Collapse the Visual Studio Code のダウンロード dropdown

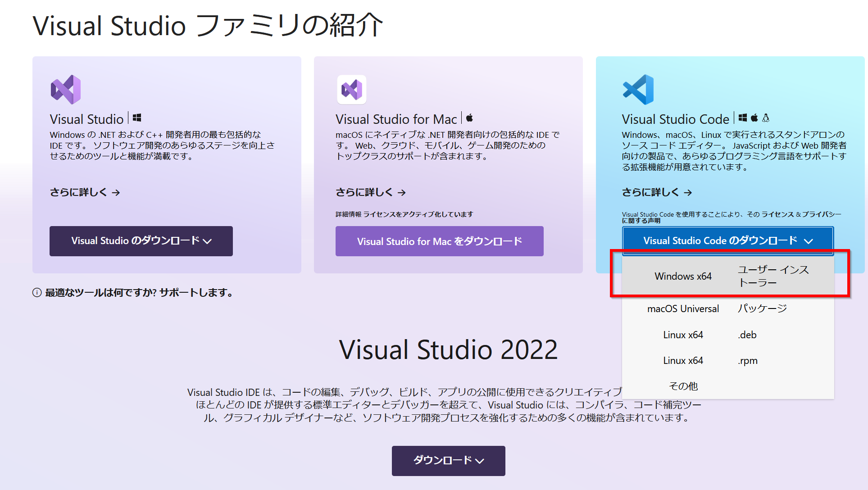coord(728,241)
